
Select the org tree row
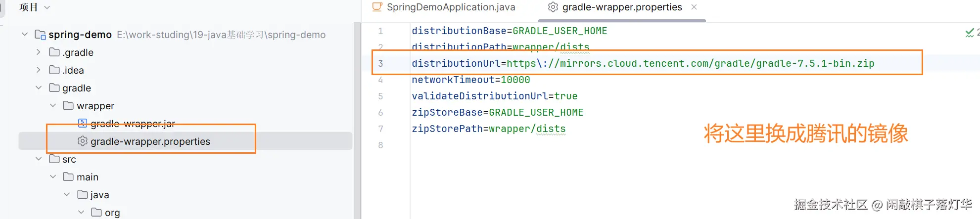point(186,212)
